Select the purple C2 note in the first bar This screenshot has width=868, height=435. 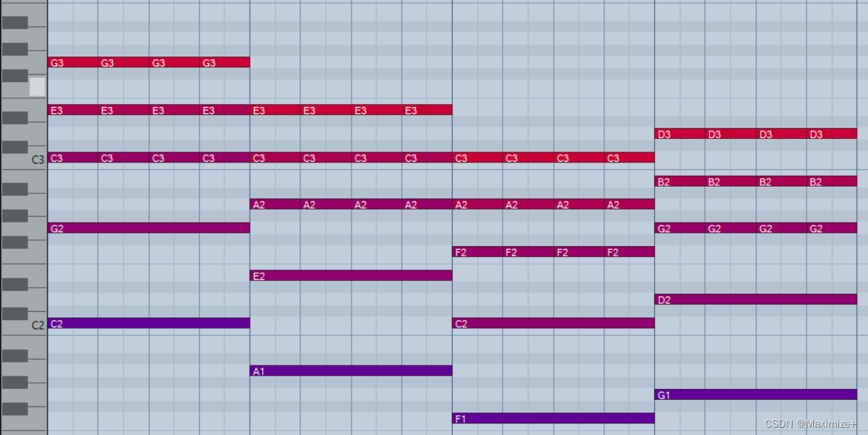click(149, 323)
